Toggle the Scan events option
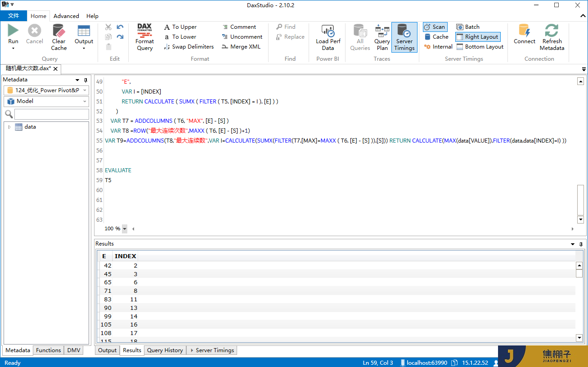This screenshot has height=367, width=588. [x=435, y=27]
